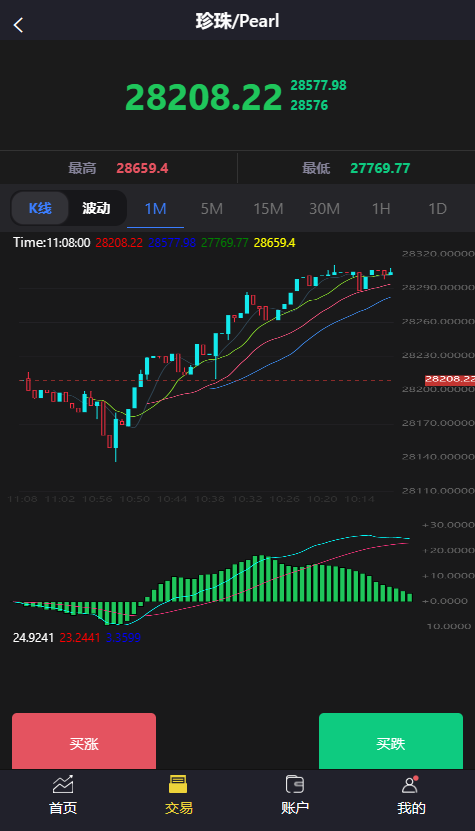Open the 账户 wallet icon
Viewport: 475px width, 831px height.
(x=295, y=784)
